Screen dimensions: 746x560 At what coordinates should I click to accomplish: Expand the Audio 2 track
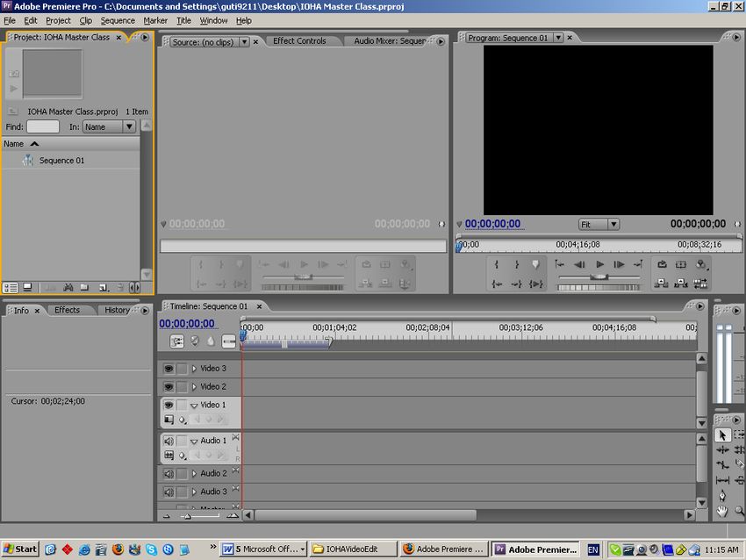(x=194, y=473)
